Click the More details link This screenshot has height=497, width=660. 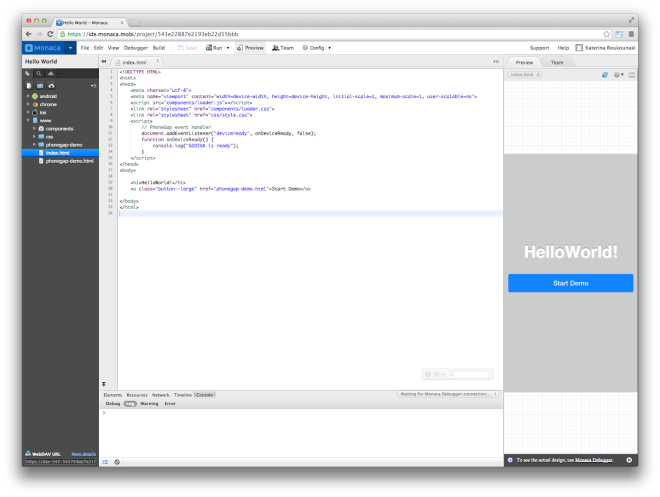click(83, 454)
